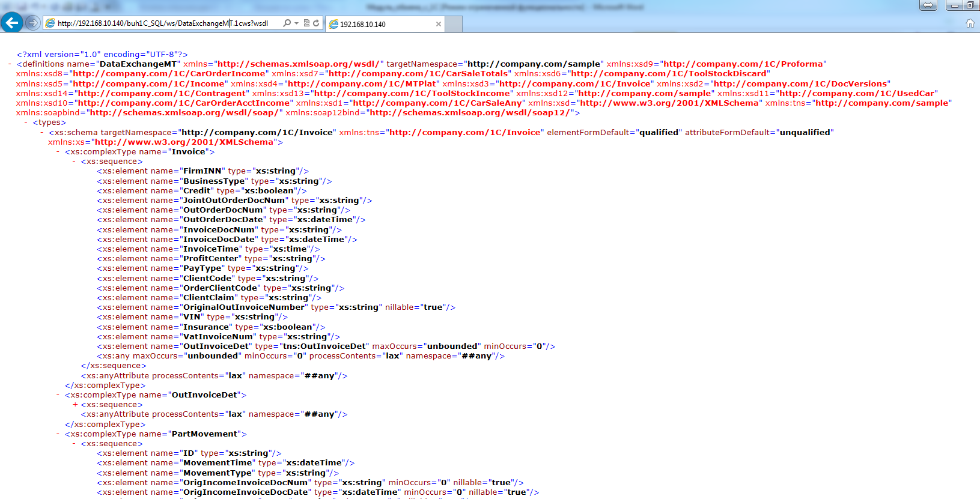
Task: Collapse the xs:schema Invoice namespace node
Action: coord(42,133)
